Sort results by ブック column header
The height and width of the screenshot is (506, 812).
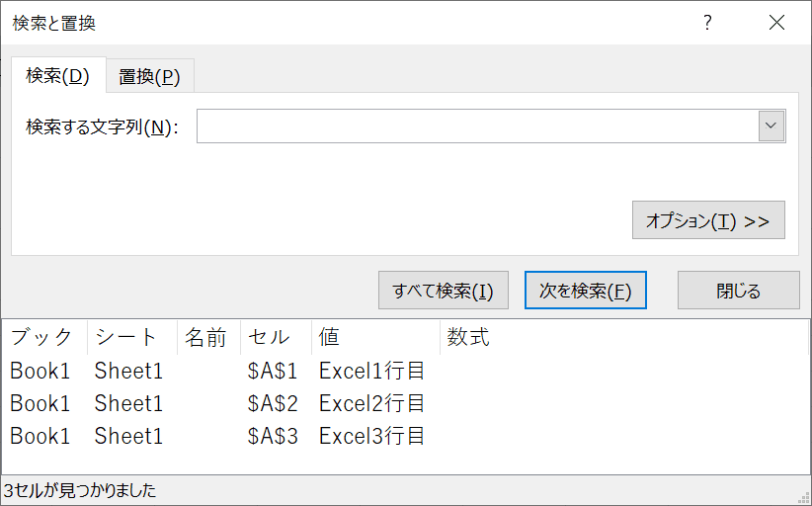45,337
